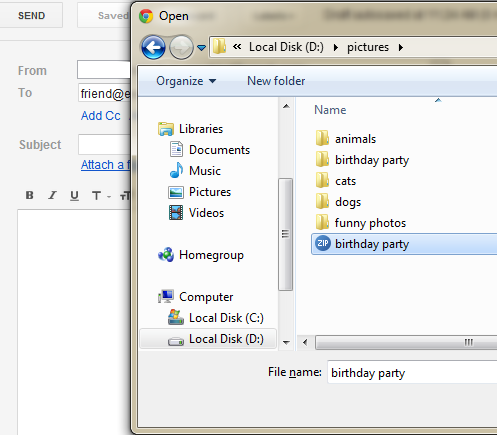Click the blue Back arrow button
Image resolution: width=497 pixels, height=435 pixels.
click(x=153, y=47)
